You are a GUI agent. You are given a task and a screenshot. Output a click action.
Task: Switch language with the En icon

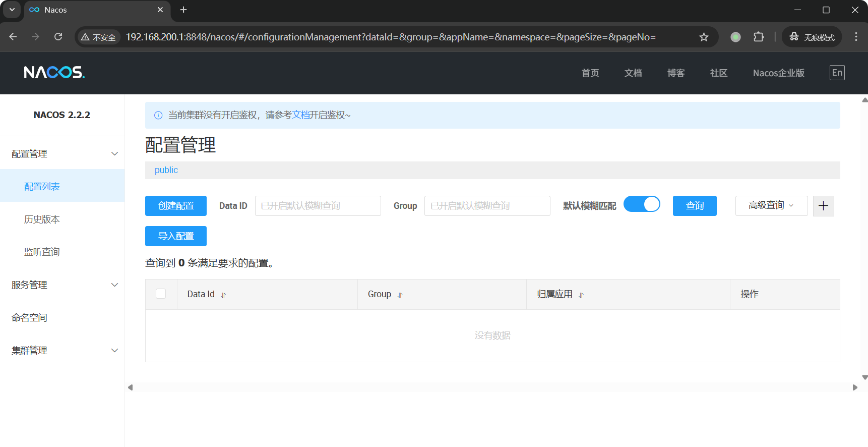[837, 73]
